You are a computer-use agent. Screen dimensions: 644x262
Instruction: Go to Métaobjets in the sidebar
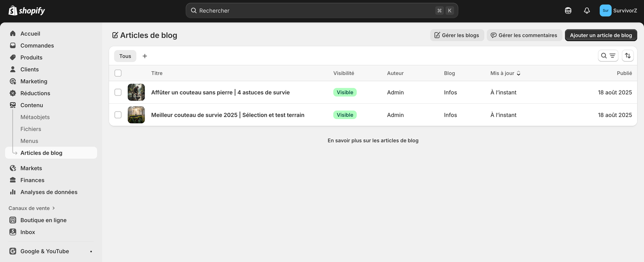point(35,117)
